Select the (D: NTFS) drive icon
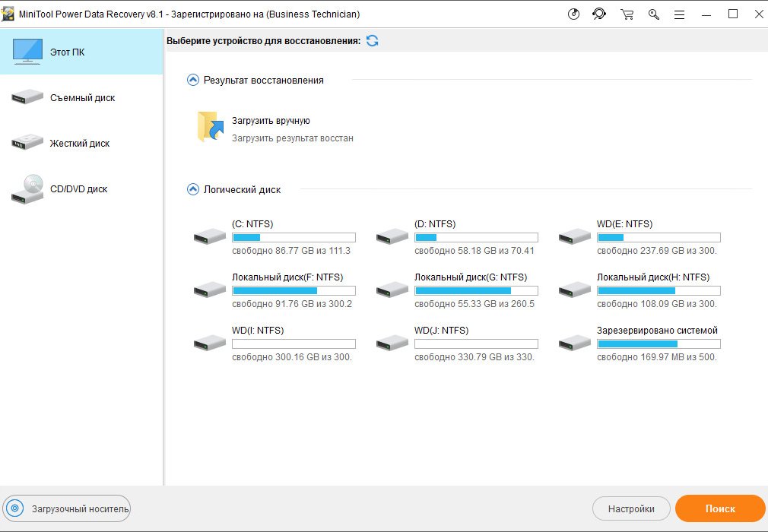 pyautogui.click(x=392, y=236)
